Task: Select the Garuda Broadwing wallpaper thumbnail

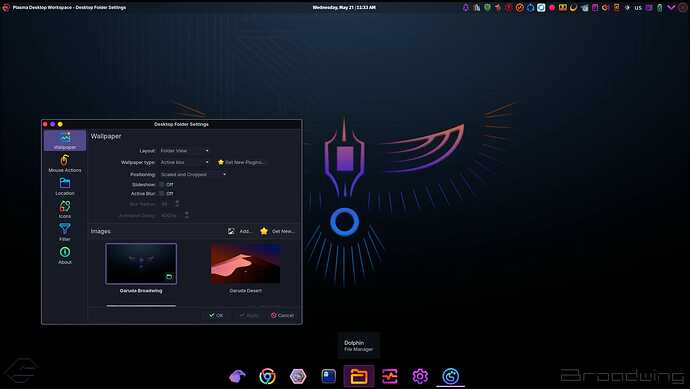Action: click(x=141, y=264)
